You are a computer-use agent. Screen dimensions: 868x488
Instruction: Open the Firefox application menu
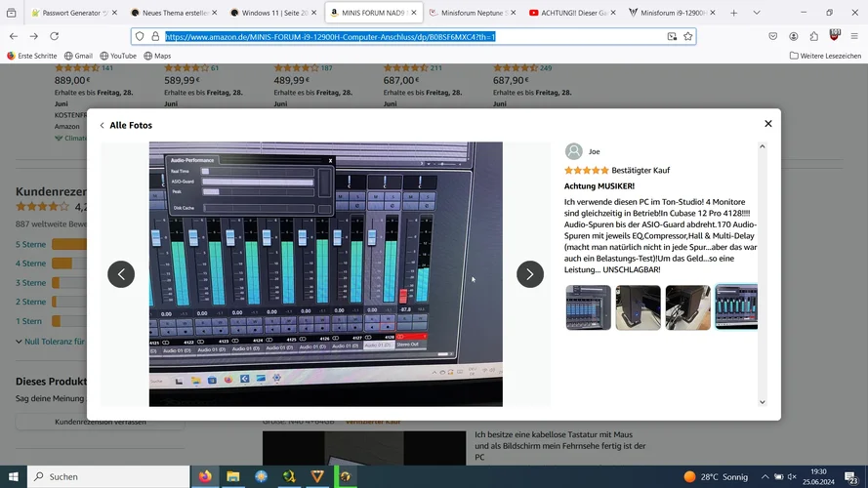pyautogui.click(x=854, y=36)
